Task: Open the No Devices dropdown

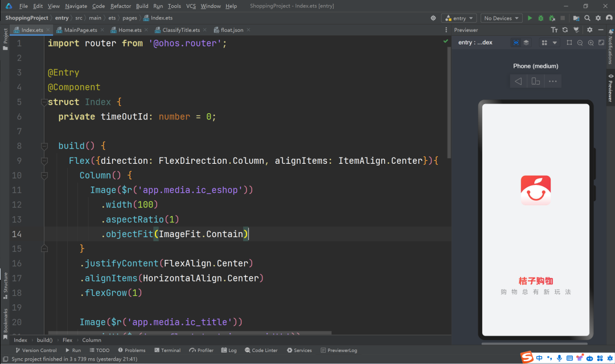Action: [501, 18]
